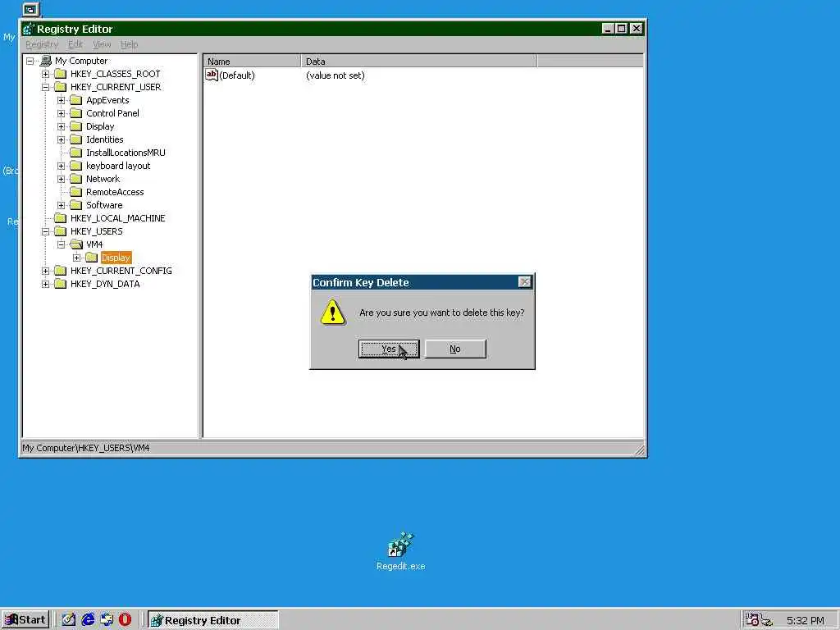Image resolution: width=840 pixels, height=630 pixels.
Task: Click the Task Scheduler icon in the system tray
Action: [752, 620]
